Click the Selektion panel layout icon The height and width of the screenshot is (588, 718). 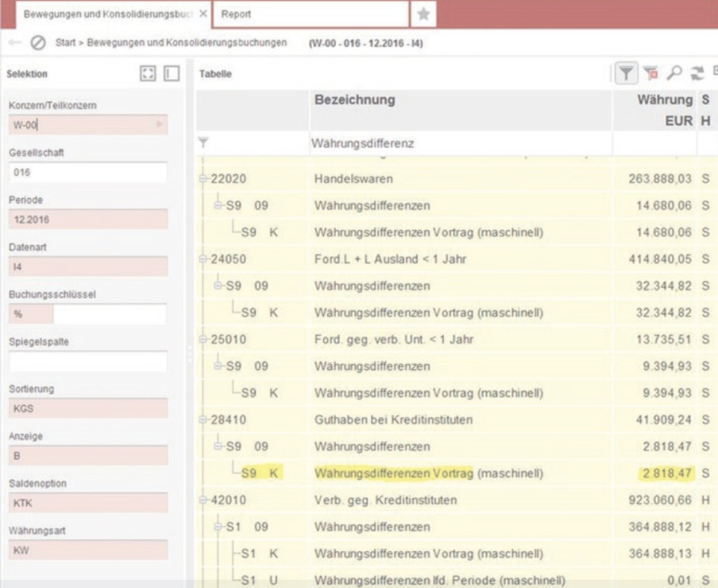point(171,74)
